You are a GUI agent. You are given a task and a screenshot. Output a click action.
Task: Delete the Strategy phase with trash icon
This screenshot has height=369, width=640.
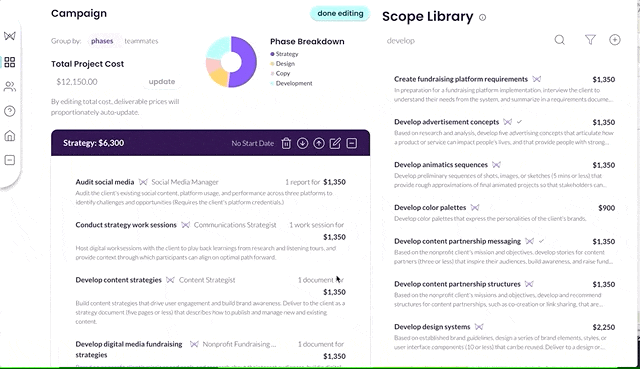(x=286, y=143)
